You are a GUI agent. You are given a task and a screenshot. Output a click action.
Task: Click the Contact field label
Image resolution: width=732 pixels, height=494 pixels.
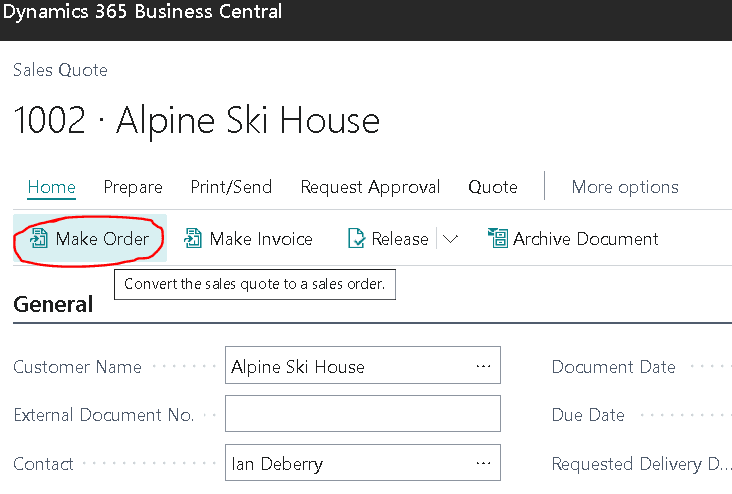[43, 464]
